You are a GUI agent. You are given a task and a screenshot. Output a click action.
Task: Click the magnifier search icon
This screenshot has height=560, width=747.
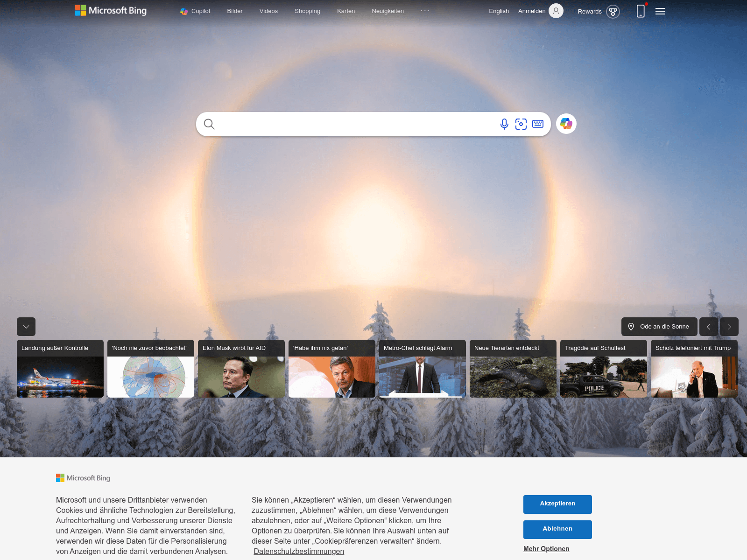[209, 124]
